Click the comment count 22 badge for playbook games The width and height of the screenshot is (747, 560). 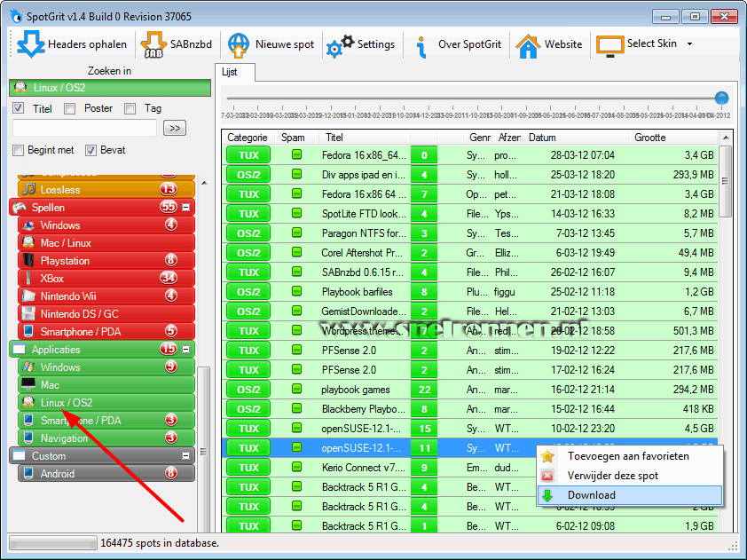(424, 390)
